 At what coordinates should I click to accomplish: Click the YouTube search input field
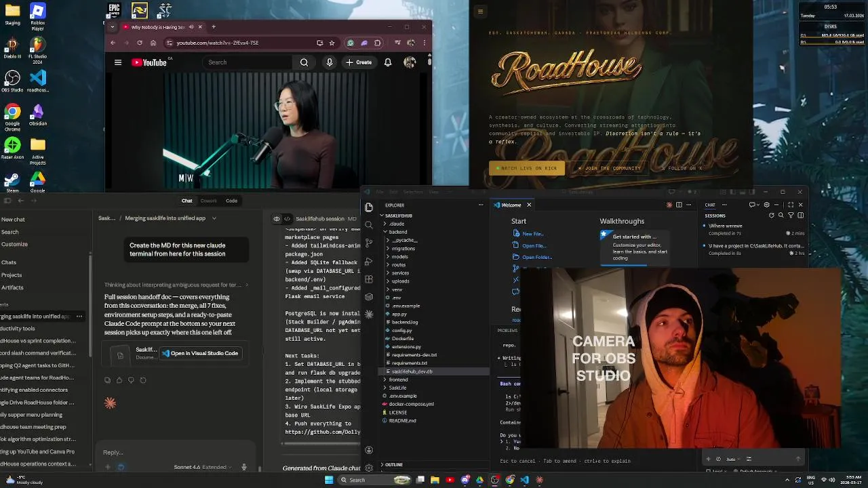pyautogui.click(x=248, y=62)
